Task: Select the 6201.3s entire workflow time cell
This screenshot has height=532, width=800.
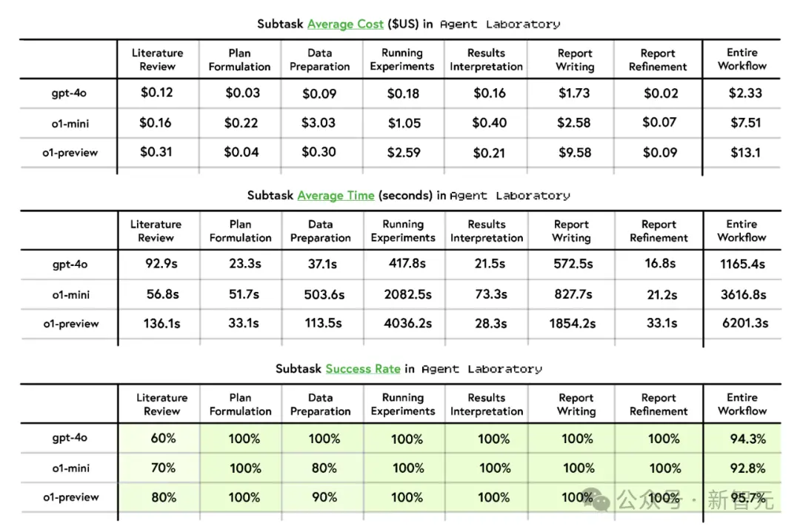Action: pyautogui.click(x=745, y=322)
